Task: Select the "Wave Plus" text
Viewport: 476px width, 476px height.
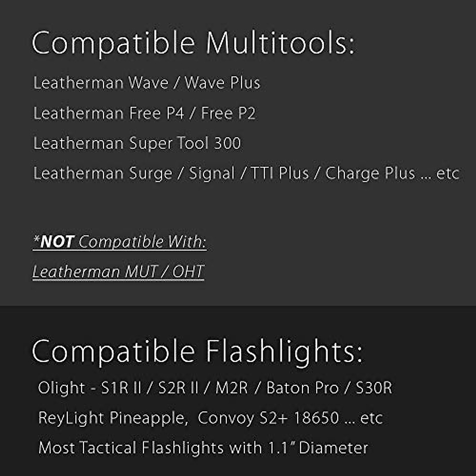Action: click(222, 83)
